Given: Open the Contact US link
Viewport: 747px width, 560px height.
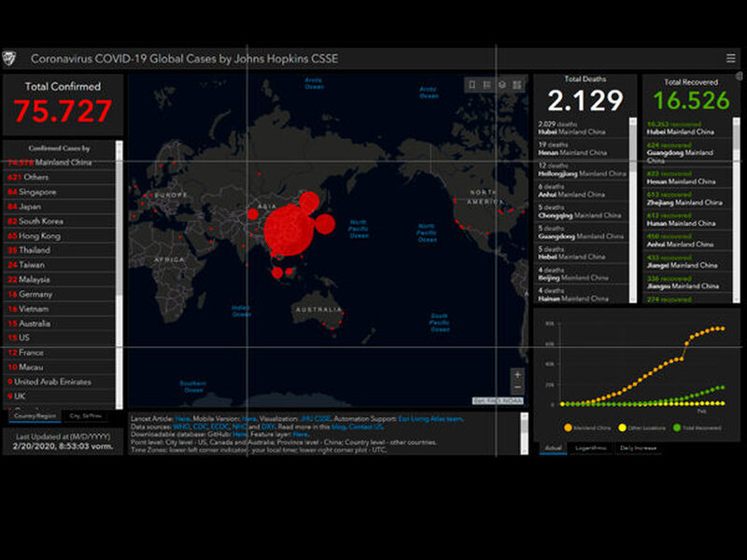Looking at the screenshot, I should [x=366, y=427].
